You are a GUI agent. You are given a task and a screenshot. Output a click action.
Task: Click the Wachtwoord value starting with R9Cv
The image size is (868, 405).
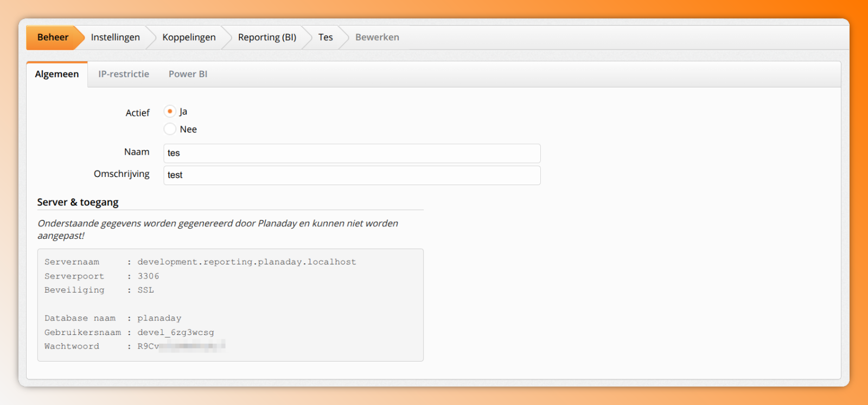181,346
